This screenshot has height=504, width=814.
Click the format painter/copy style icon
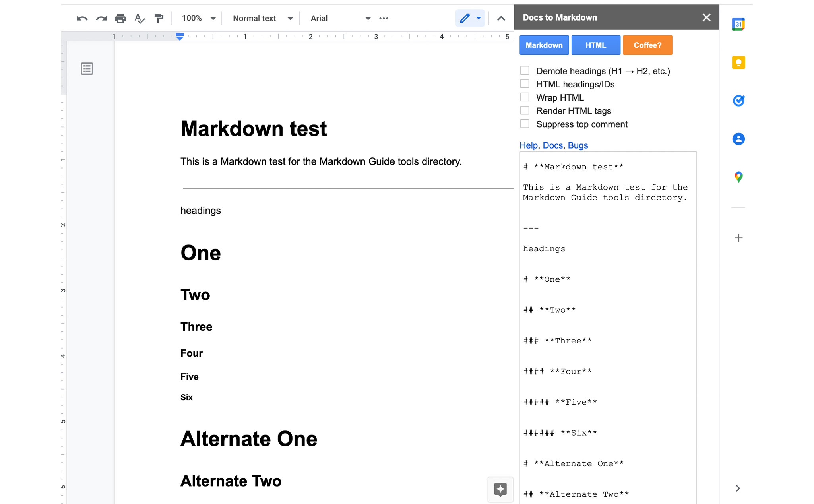tap(160, 18)
